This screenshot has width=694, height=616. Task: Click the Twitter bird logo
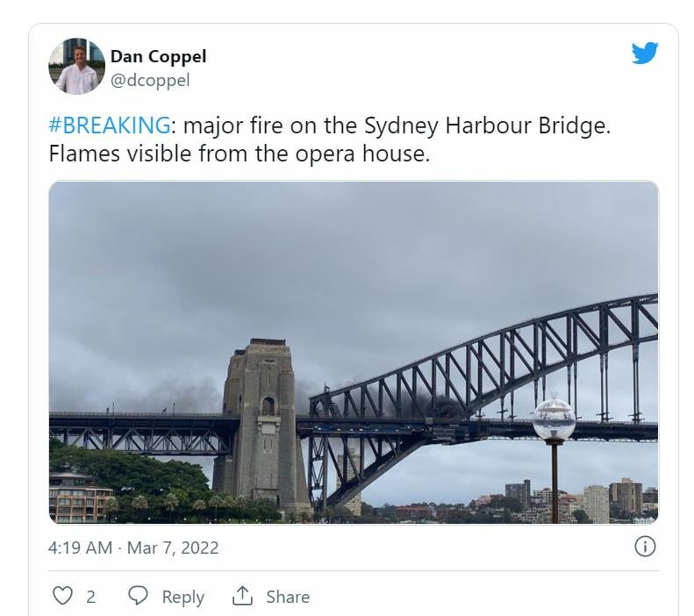(x=645, y=53)
